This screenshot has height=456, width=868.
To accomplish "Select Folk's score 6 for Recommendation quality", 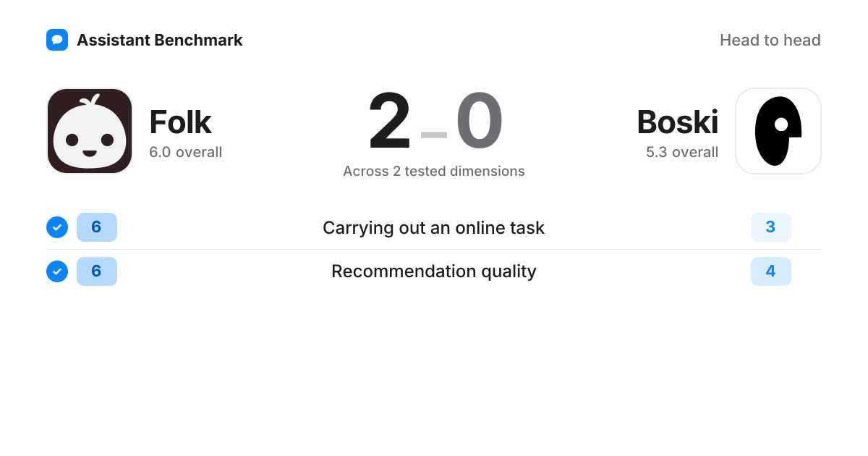I will (97, 271).
